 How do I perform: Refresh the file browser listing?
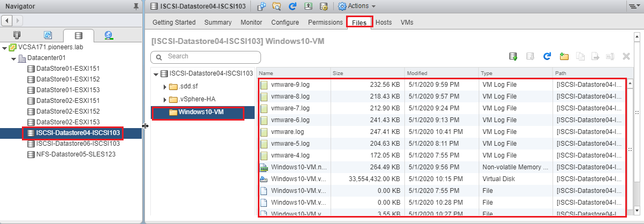click(547, 56)
